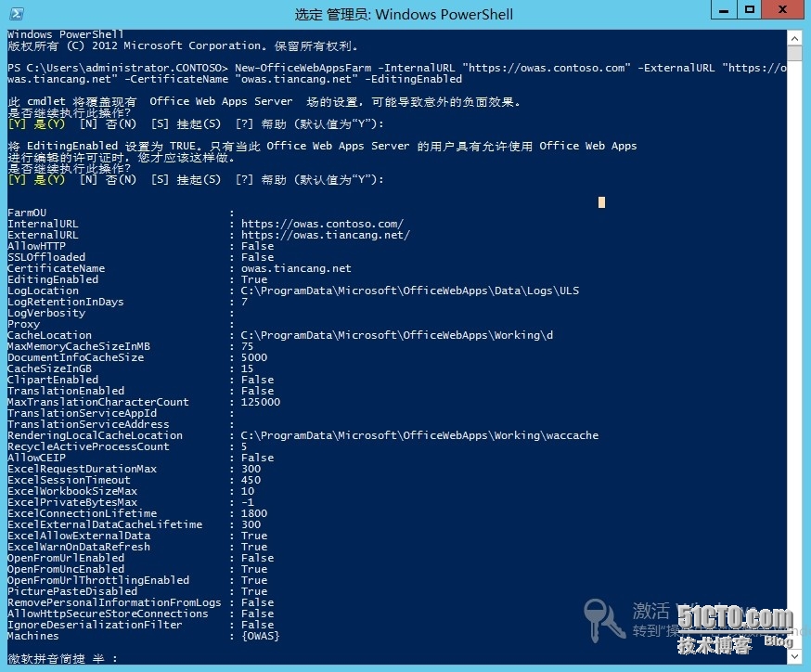This screenshot has height=672, width=811.
Task: Maximize the PowerShell window
Action: [x=750, y=10]
